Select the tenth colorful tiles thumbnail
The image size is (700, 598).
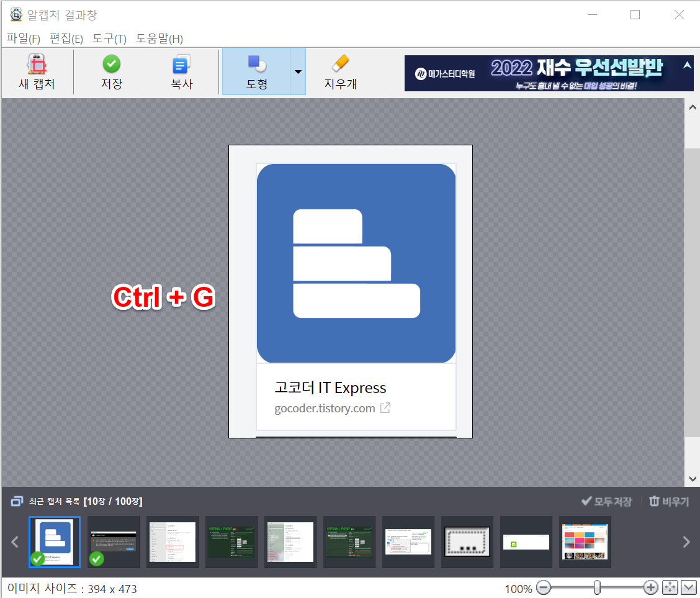(x=585, y=542)
